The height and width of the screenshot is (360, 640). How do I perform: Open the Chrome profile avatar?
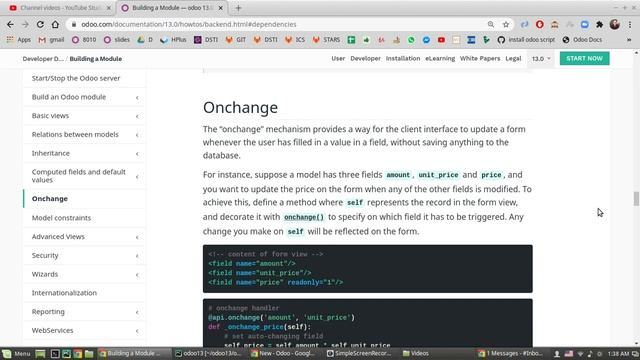(x=615, y=24)
